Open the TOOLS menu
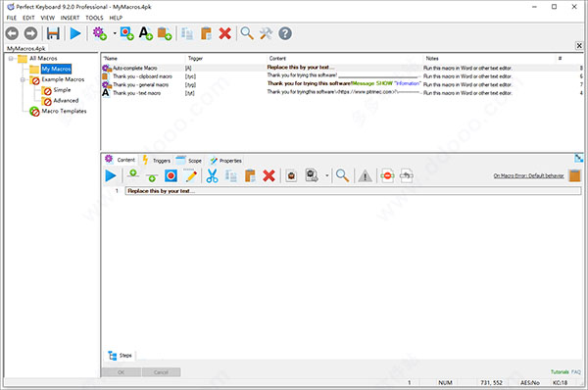This screenshot has height=390, width=588. [94, 18]
